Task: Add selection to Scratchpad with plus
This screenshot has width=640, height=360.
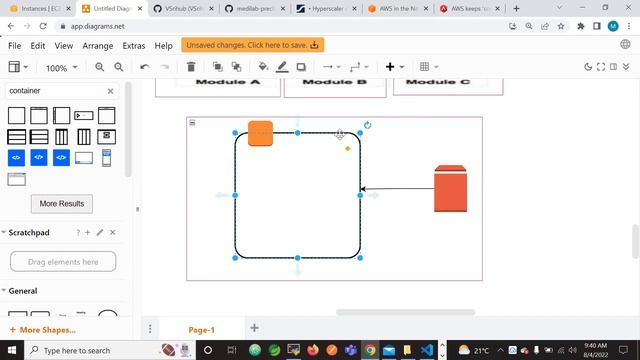Action: click(x=88, y=233)
